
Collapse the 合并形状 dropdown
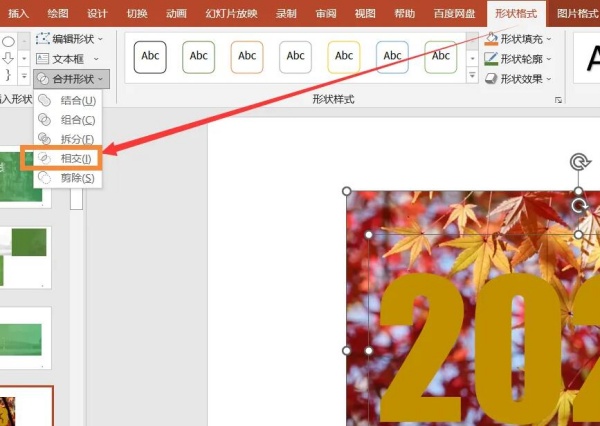pyautogui.click(x=72, y=79)
